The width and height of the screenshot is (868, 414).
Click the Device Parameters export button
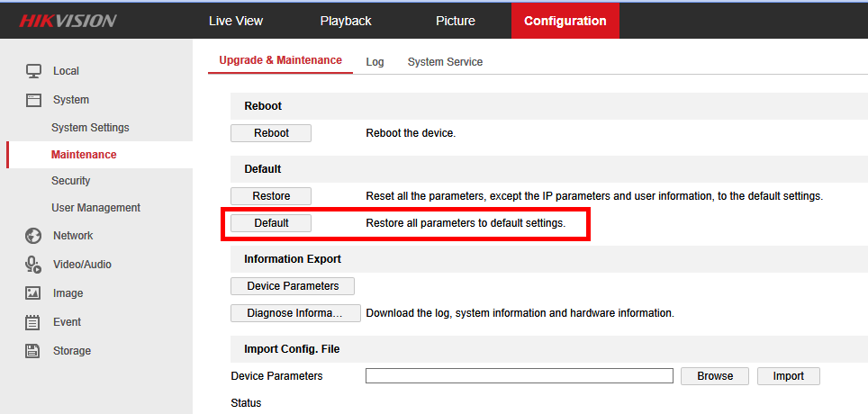[293, 286]
